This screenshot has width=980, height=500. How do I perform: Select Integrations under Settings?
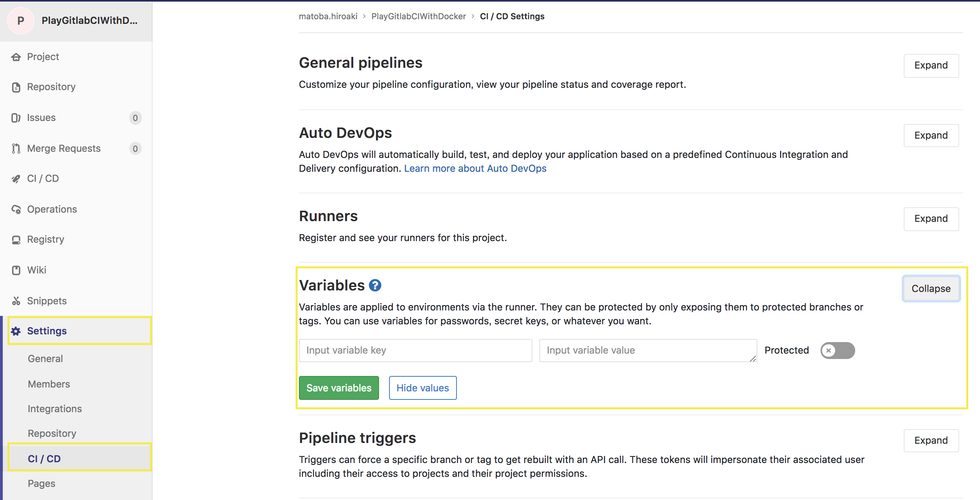point(55,409)
